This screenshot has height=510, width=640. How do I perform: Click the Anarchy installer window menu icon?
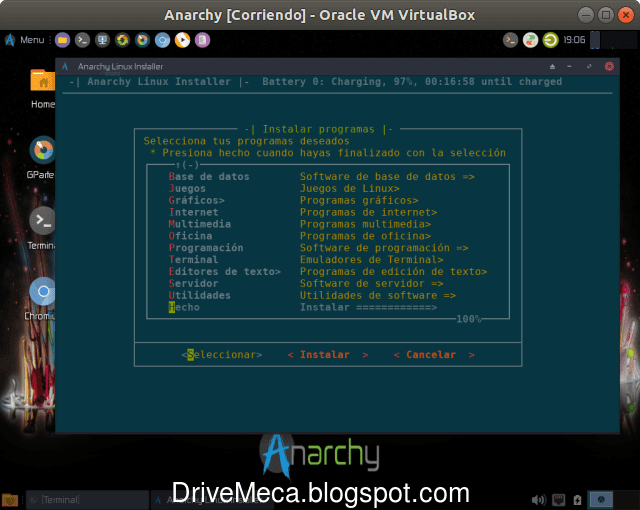click(65, 66)
